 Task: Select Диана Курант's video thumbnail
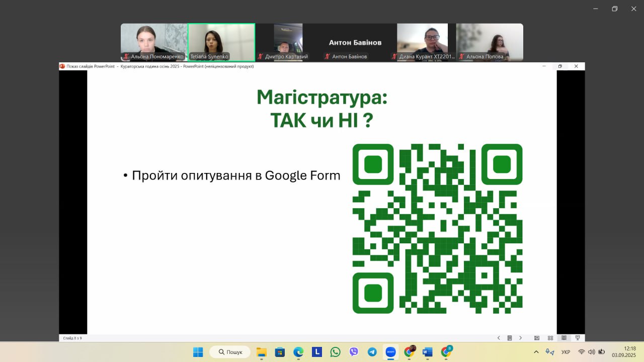tap(423, 42)
